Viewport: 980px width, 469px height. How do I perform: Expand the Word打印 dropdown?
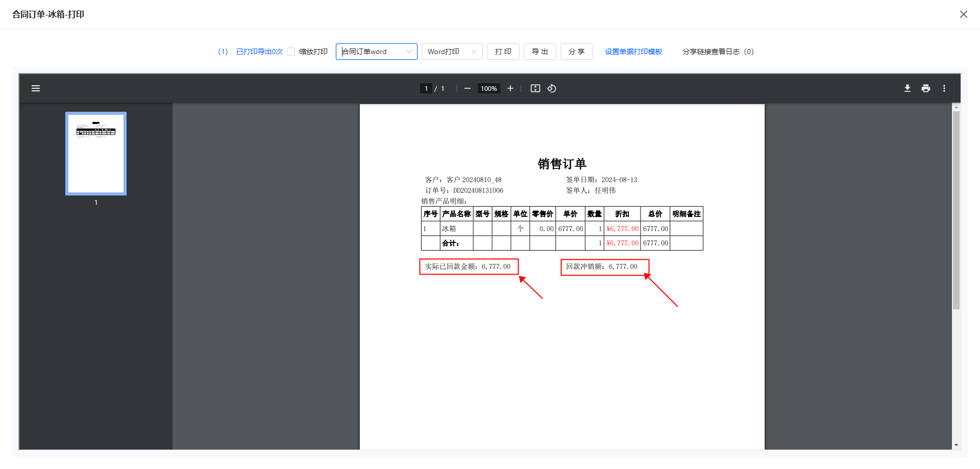[x=452, y=52]
